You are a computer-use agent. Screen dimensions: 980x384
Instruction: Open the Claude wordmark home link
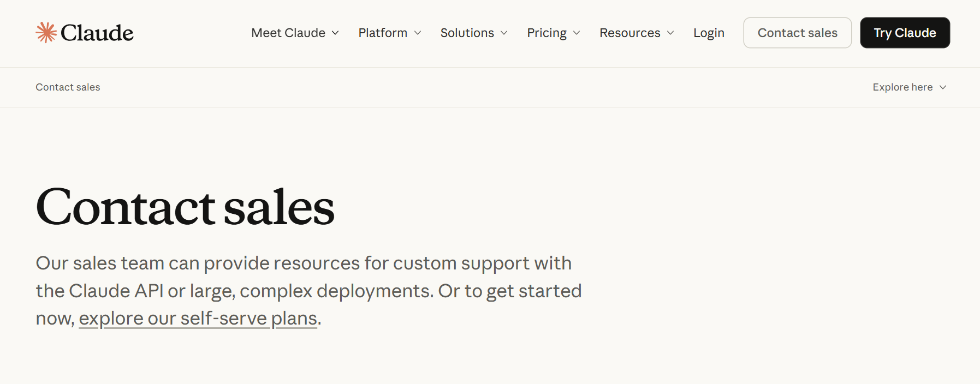pyautogui.click(x=97, y=33)
